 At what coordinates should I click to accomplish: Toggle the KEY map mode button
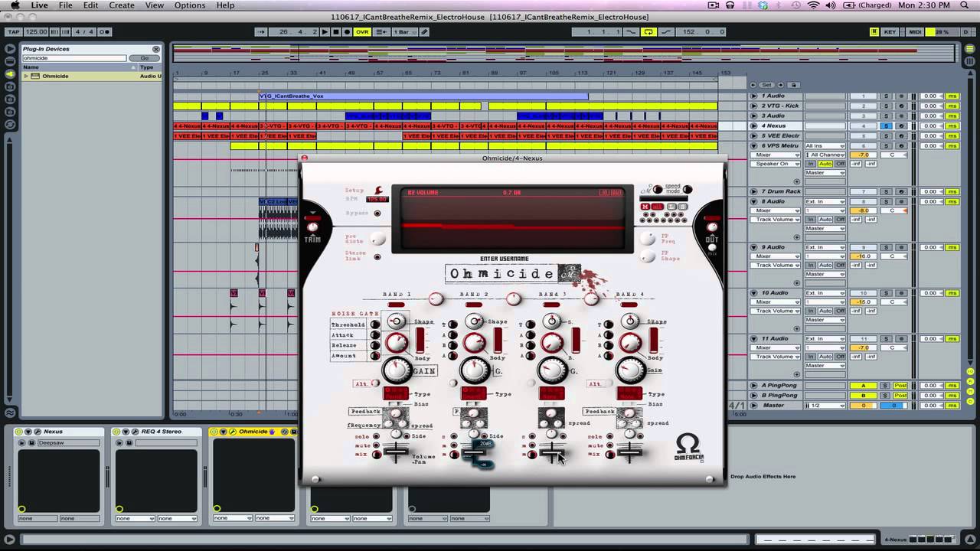coord(890,32)
